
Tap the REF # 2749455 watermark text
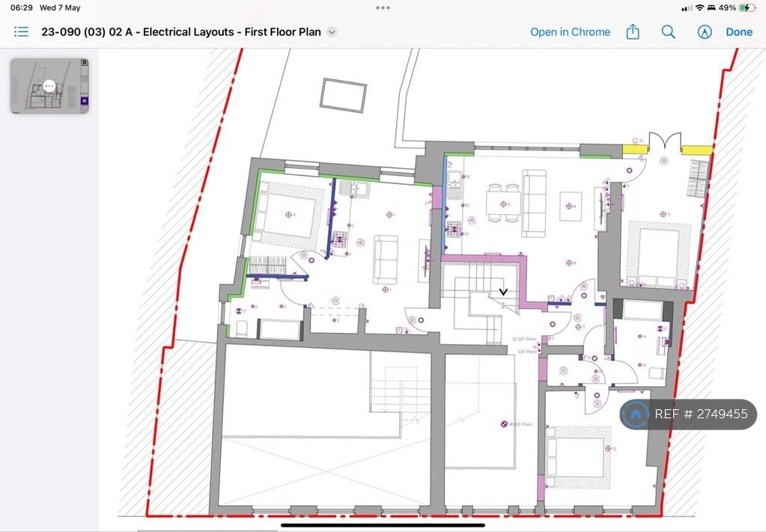point(701,415)
